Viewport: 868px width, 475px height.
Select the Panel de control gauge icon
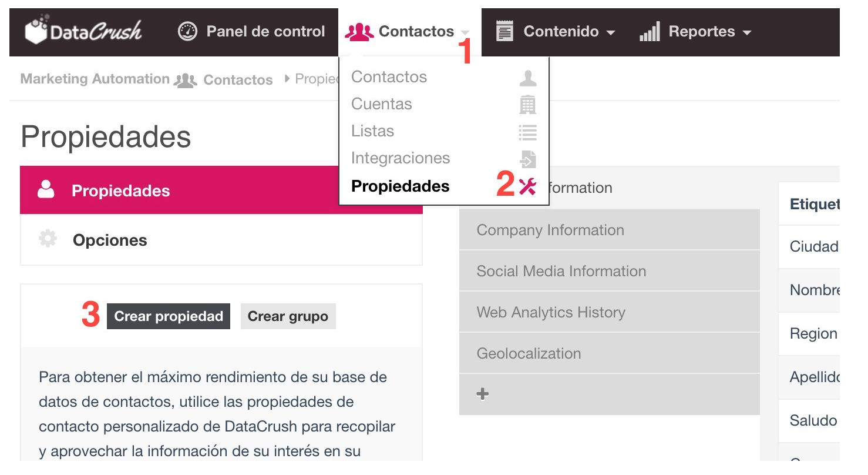click(188, 31)
